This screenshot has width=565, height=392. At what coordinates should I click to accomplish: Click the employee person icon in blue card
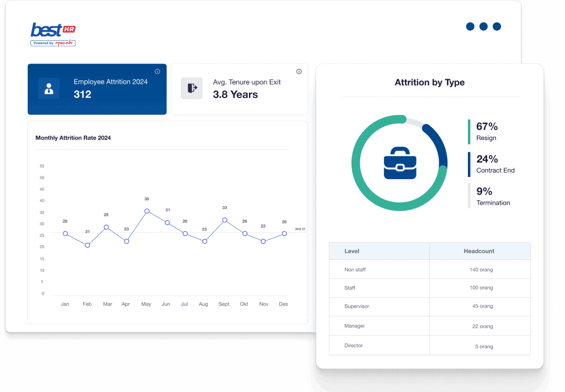[x=49, y=89]
